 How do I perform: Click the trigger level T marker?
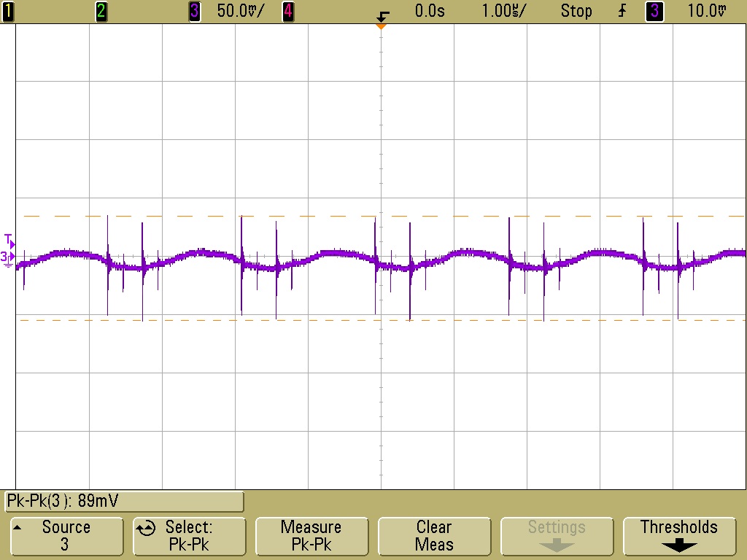[x=9, y=241]
